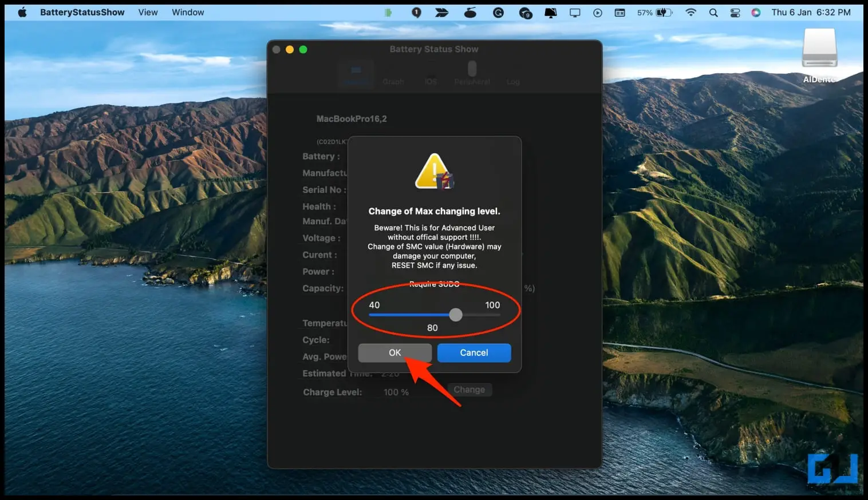This screenshot has width=868, height=500.
Task: Click the window-layout menu bar icon
Action: pyautogui.click(x=620, y=13)
